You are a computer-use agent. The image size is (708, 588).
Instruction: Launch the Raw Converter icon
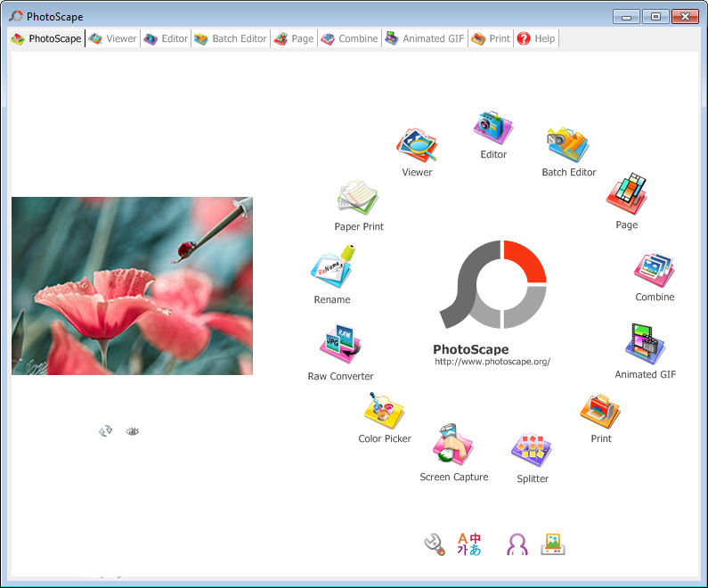340,344
